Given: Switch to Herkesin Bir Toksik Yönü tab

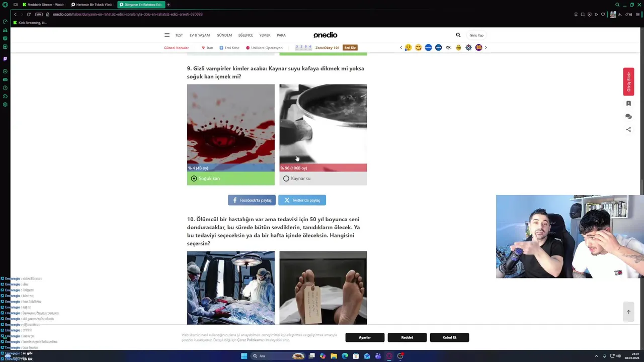Looking at the screenshot, I should (x=92, y=5).
